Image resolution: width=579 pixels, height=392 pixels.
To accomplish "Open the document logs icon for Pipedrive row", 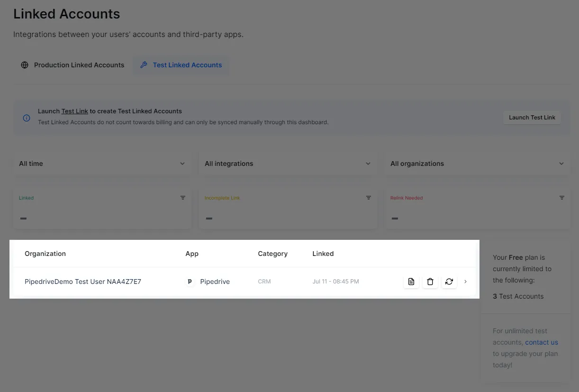I will tap(411, 282).
